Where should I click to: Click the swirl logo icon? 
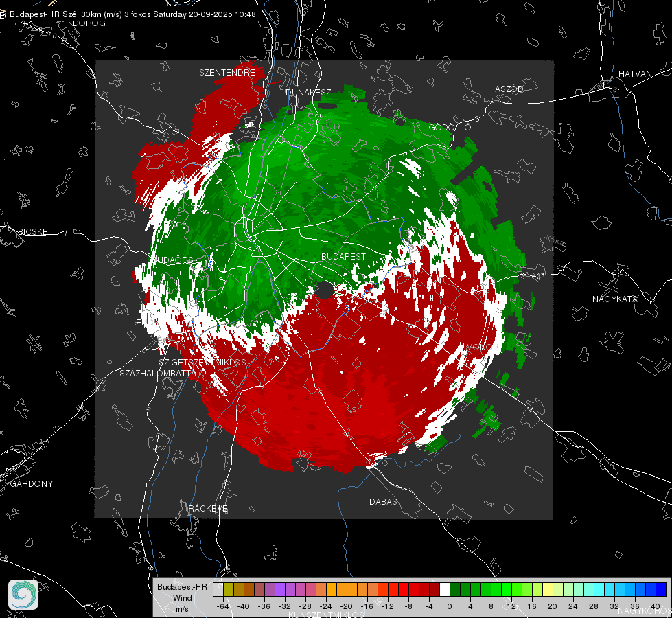point(23,595)
